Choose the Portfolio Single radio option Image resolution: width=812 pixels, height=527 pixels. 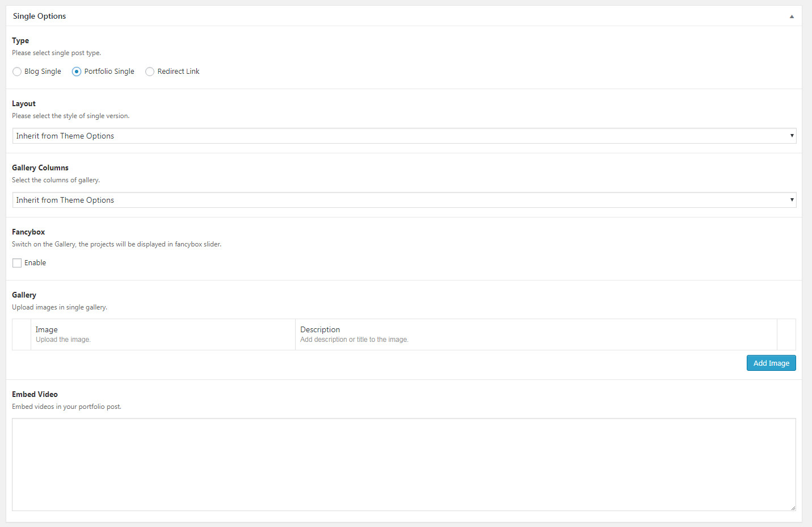coord(77,72)
